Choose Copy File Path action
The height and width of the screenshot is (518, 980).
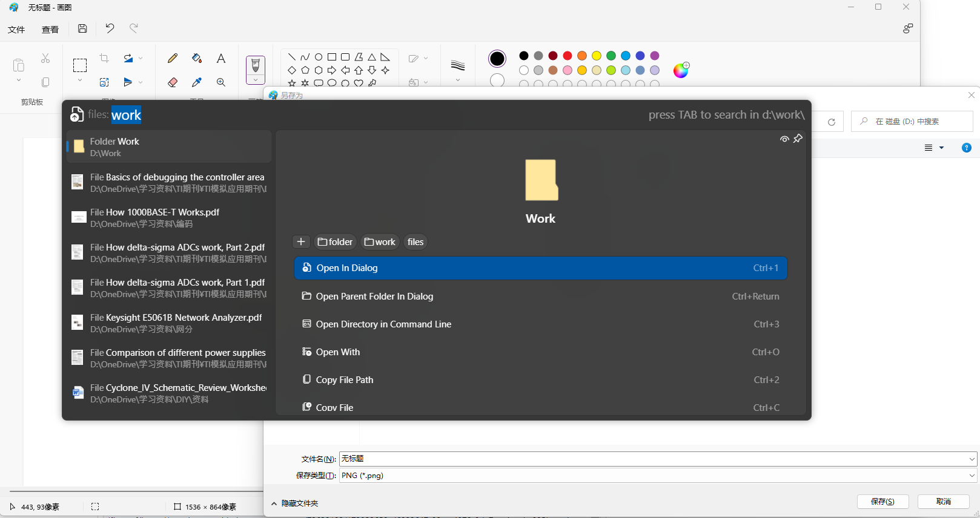click(x=540, y=380)
